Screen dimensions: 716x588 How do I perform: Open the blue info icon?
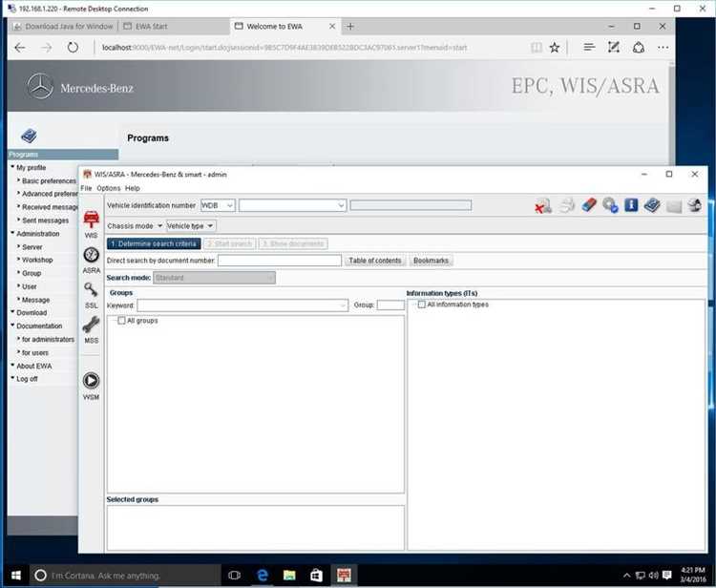(631, 205)
